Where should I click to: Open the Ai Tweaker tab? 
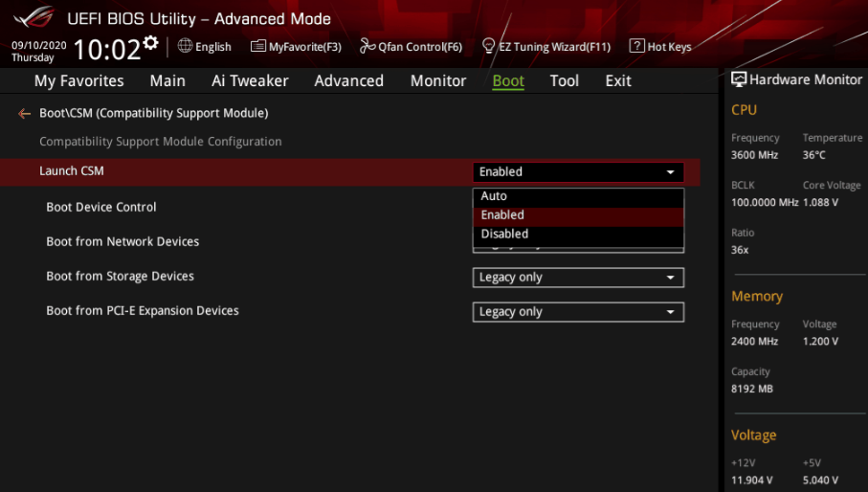250,80
